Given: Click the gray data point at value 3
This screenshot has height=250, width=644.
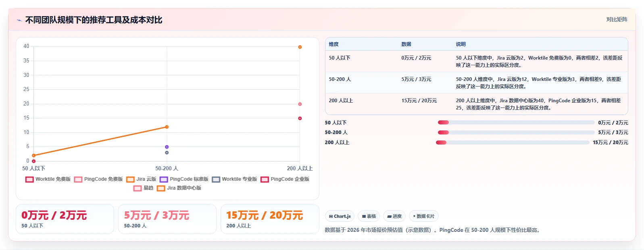Looking at the screenshot, I should [x=167, y=153].
